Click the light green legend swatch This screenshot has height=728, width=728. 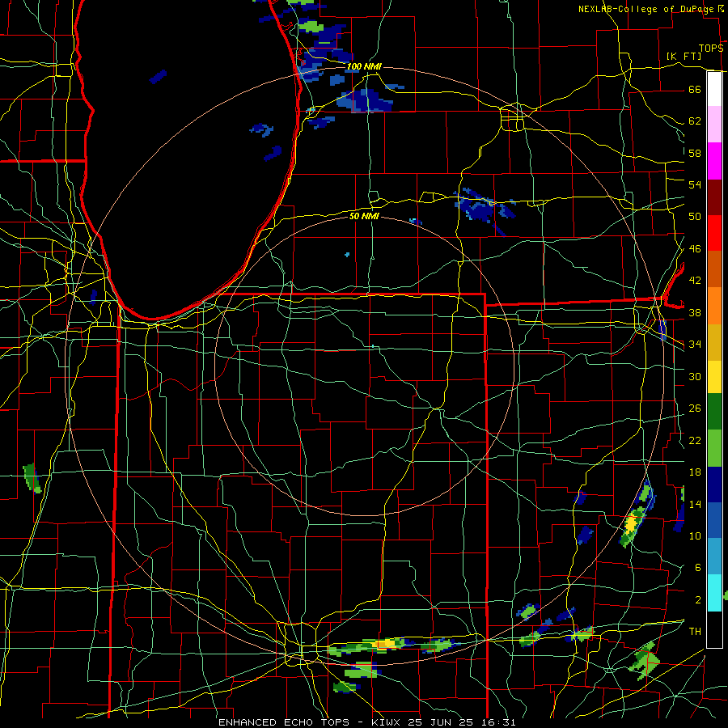pyautogui.click(x=714, y=448)
